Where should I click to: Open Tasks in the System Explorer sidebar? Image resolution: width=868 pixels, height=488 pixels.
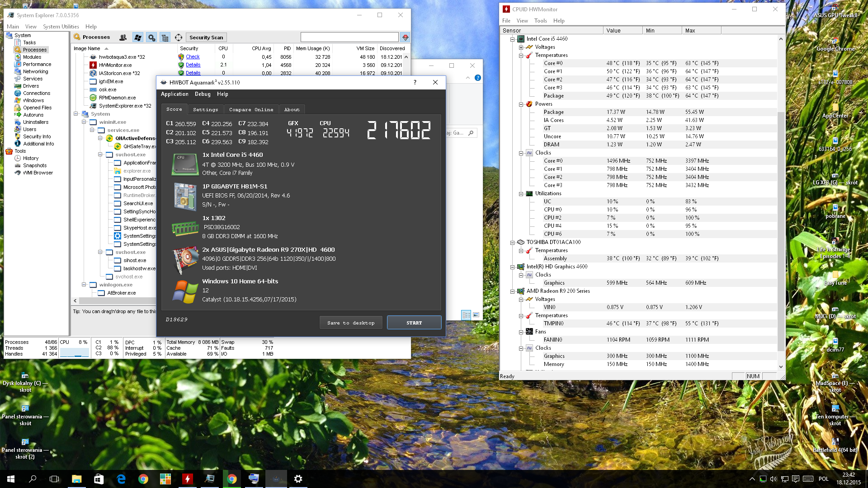(29, 42)
